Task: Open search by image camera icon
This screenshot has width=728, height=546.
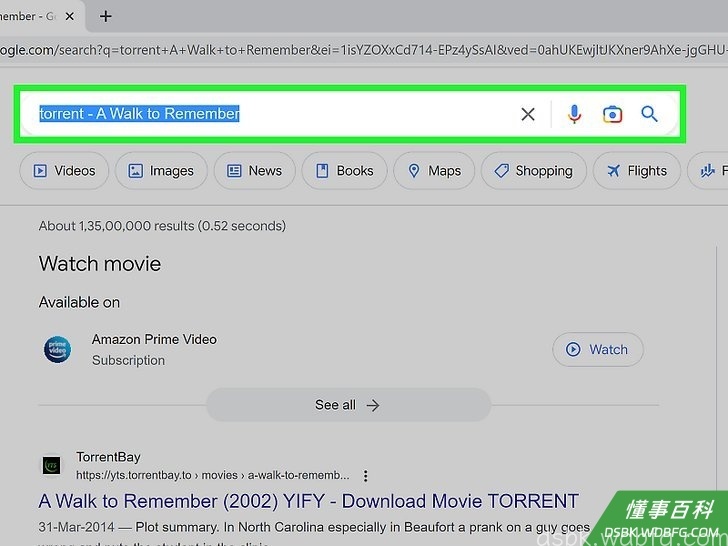Action: 612,114
